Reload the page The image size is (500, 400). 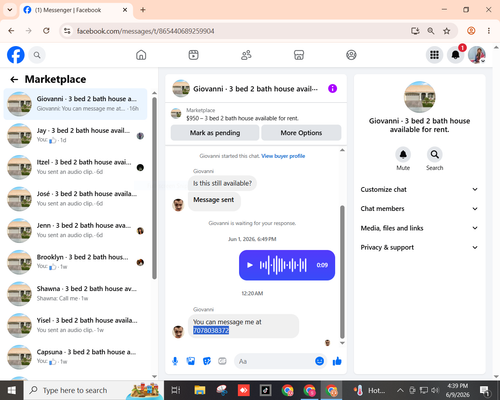46,31
